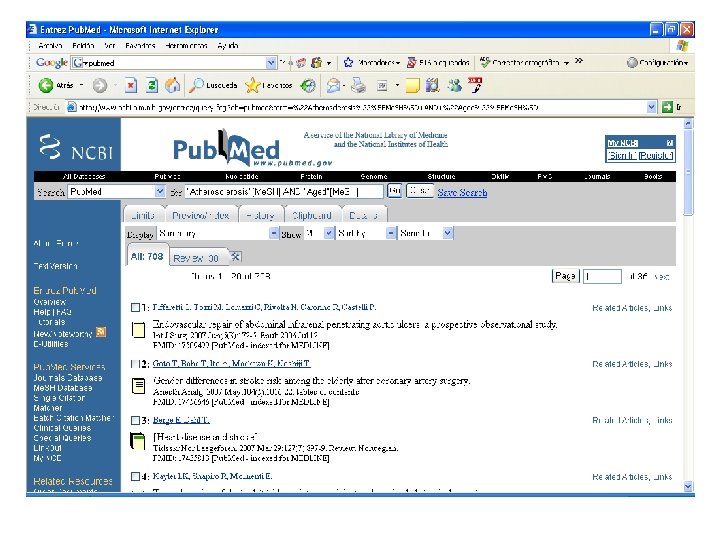The image size is (720, 540).
Task: Click the Google toolbar Marcadores star
Action: click(x=349, y=62)
